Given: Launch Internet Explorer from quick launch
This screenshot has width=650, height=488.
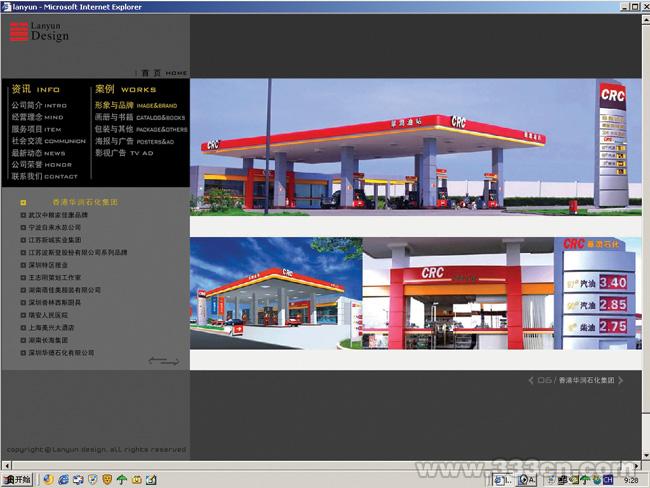Looking at the screenshot, I should point(62,480).
